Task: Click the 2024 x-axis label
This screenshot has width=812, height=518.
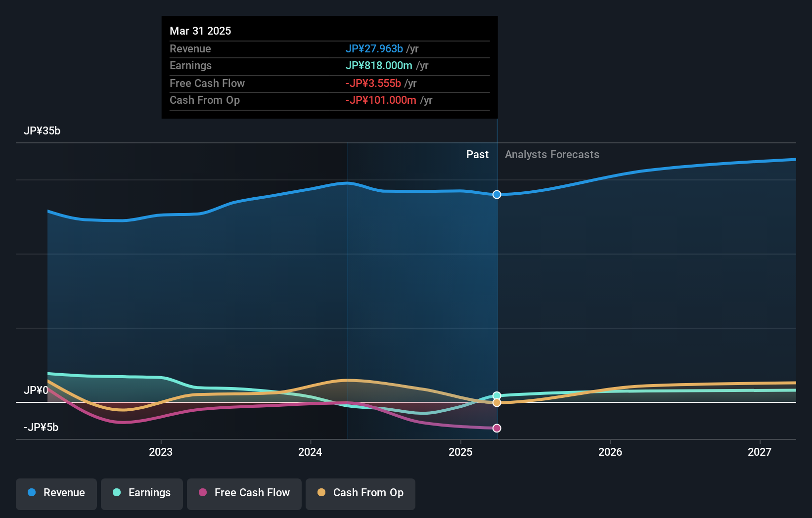Action: click(310, 452)
